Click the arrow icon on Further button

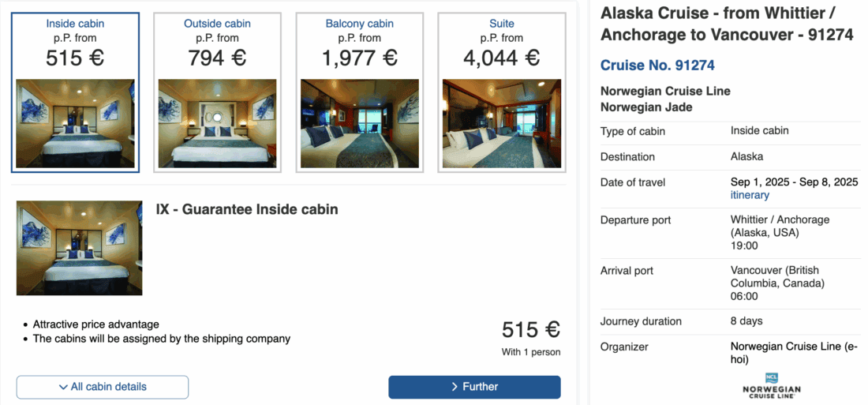(455, 387)
